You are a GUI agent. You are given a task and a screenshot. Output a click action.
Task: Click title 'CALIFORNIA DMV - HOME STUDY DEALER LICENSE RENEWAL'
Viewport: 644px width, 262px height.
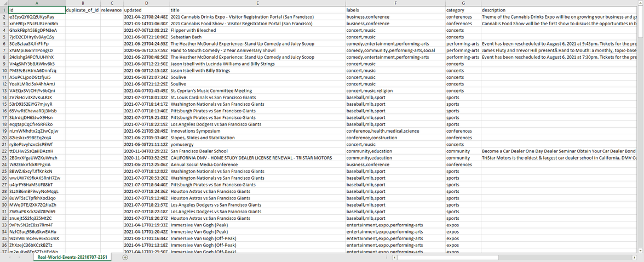click(x=257, y=157)
